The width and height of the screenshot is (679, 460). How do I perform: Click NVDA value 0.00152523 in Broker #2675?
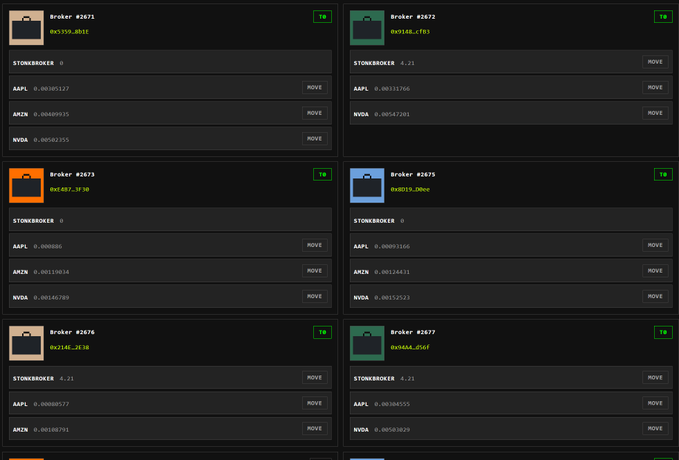[392, 298]
